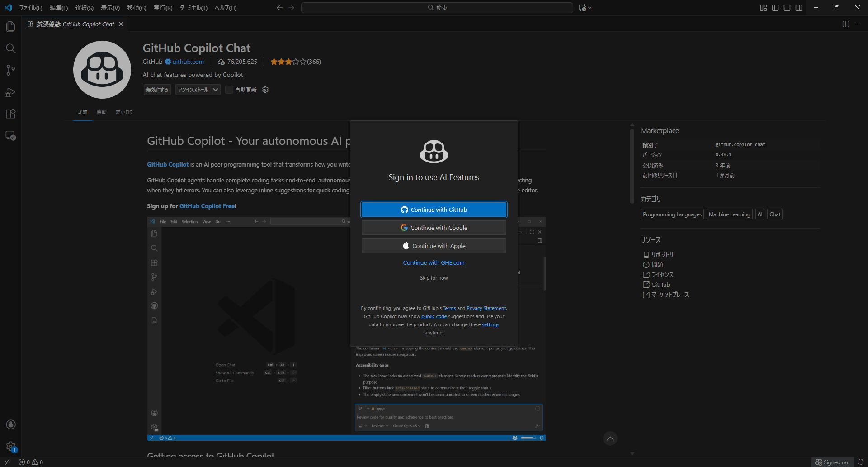Open the Explorer view in activity bar
868x467 pixels.
point(10,27)
